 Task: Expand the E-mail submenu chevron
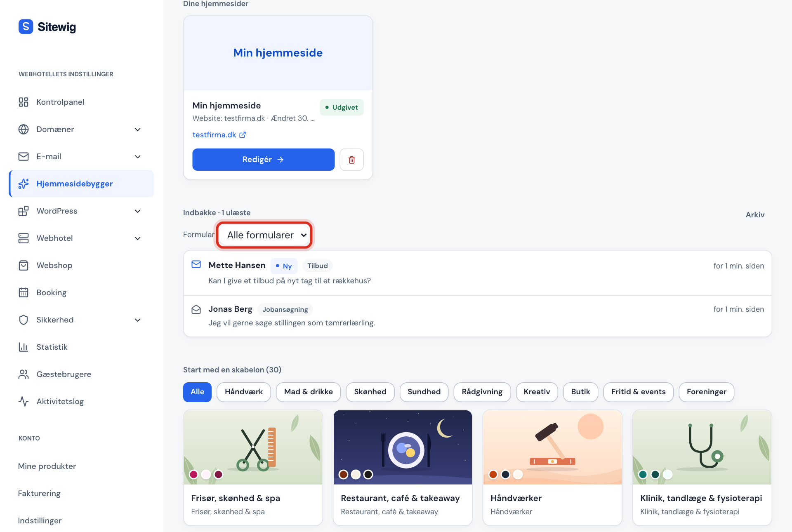[138, 157]
